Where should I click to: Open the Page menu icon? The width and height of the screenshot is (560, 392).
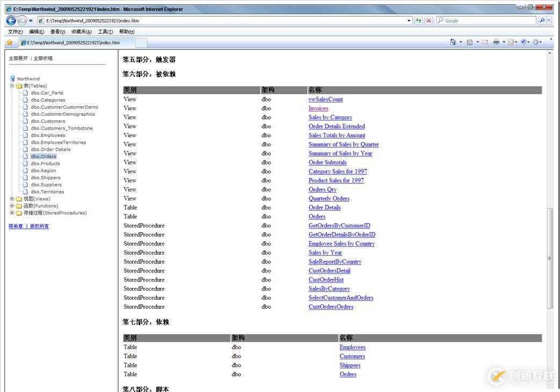tap(512, 42)
